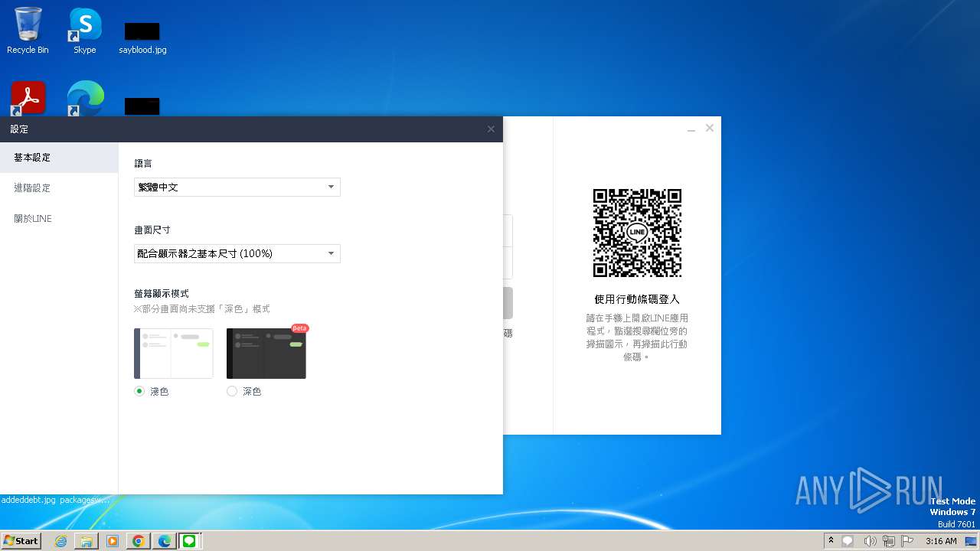Open the Adobe Acrobat desktop shortcut

[28, 99]
